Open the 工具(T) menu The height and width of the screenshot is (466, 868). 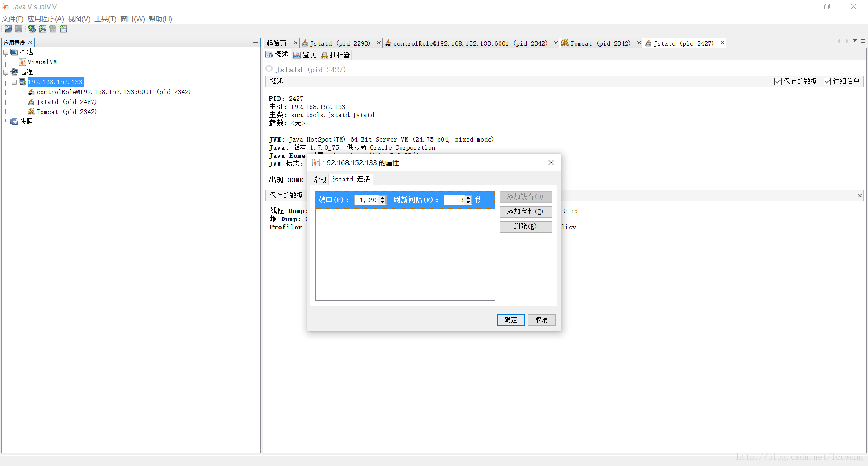click(x=105, y=19)
